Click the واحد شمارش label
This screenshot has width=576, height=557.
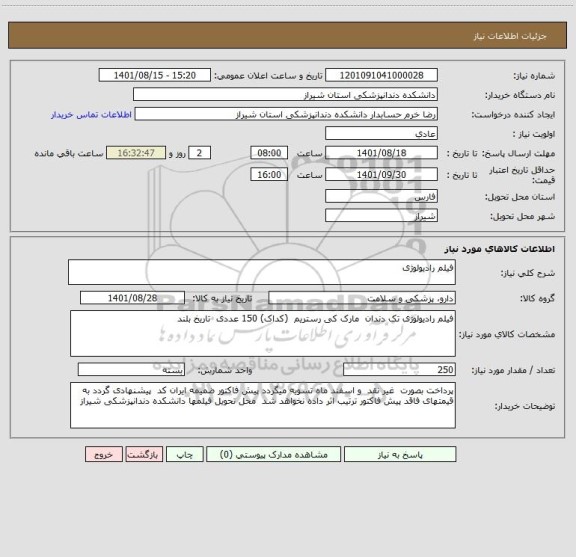coord(225,370)
